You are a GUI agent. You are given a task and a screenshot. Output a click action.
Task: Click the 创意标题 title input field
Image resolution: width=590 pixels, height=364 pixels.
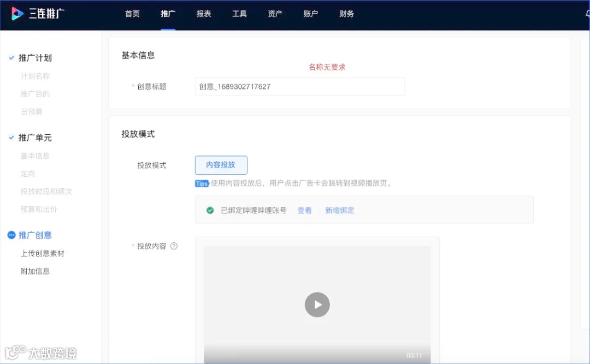pos(300,86)
